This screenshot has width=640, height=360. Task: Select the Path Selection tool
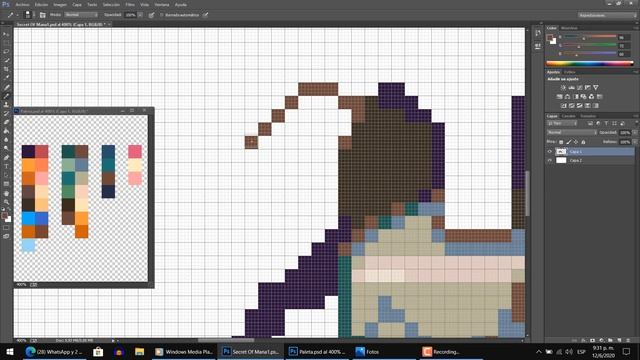click(x=6, y=176)
